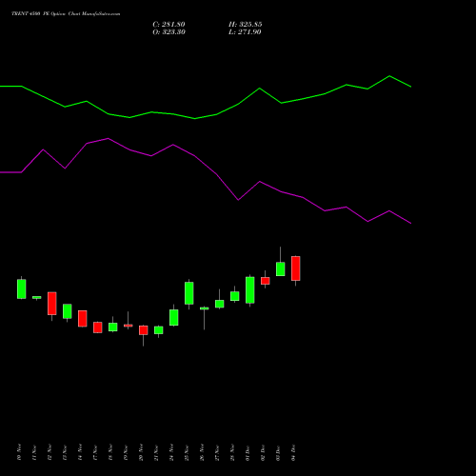This screenshot has width=476, height=476.
Task: Click the 12 Nov date label
Action: (50, 452)
